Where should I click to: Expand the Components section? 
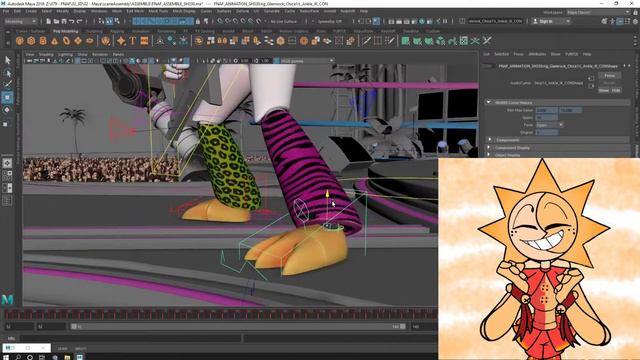pos(489,140)
